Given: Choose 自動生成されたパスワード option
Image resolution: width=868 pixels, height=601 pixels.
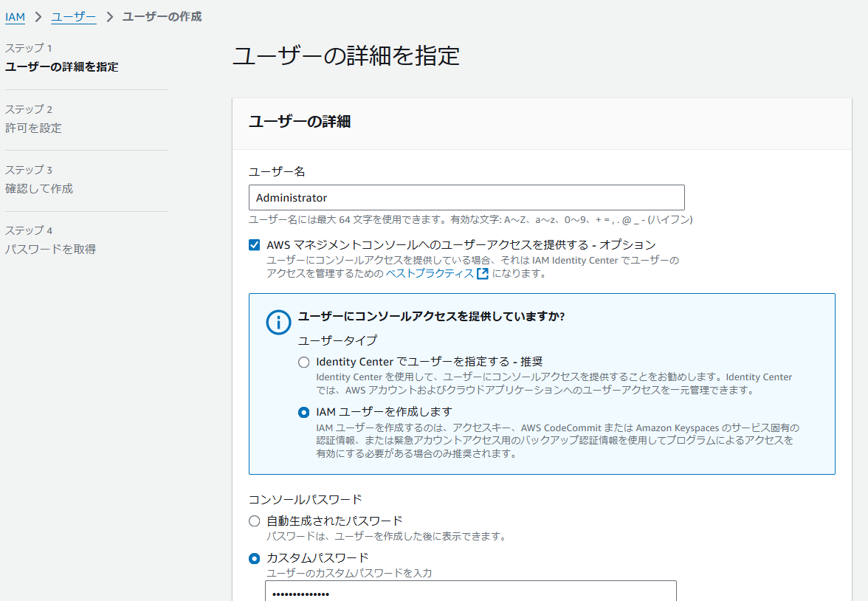Looking at the screenshot, I should pyautogui.click(x=254, y=521).
